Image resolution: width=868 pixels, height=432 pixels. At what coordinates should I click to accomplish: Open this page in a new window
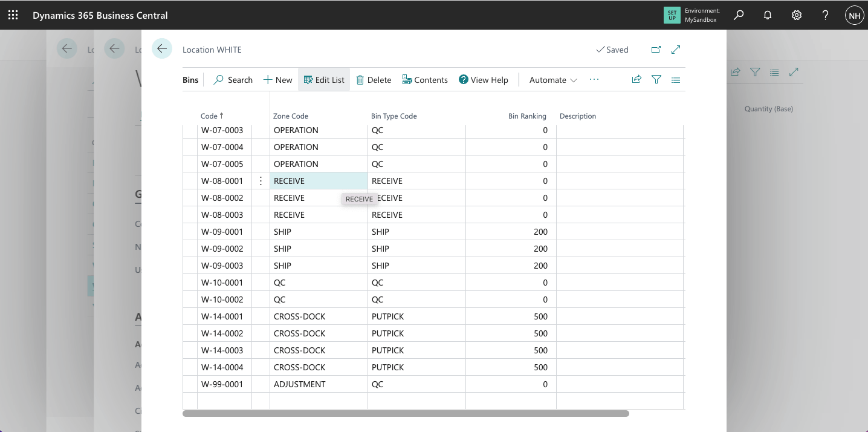point(656,50)
